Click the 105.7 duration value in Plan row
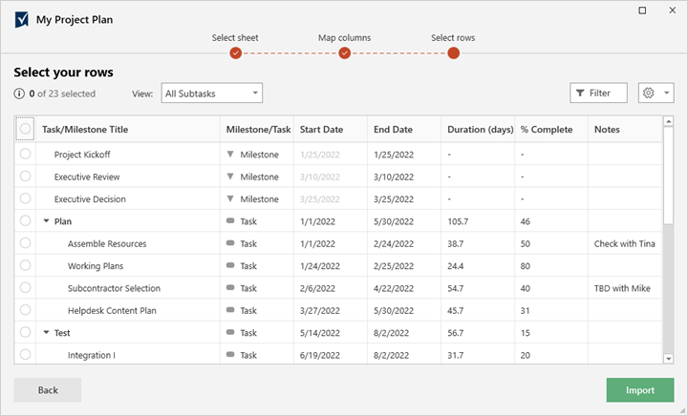The image size is (688, 416). 458,222
